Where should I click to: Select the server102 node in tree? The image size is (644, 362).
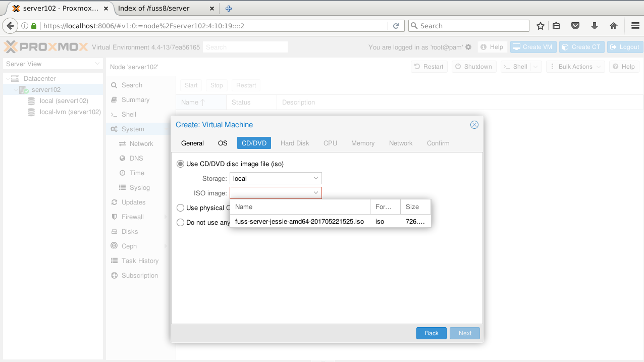(46, 89)
